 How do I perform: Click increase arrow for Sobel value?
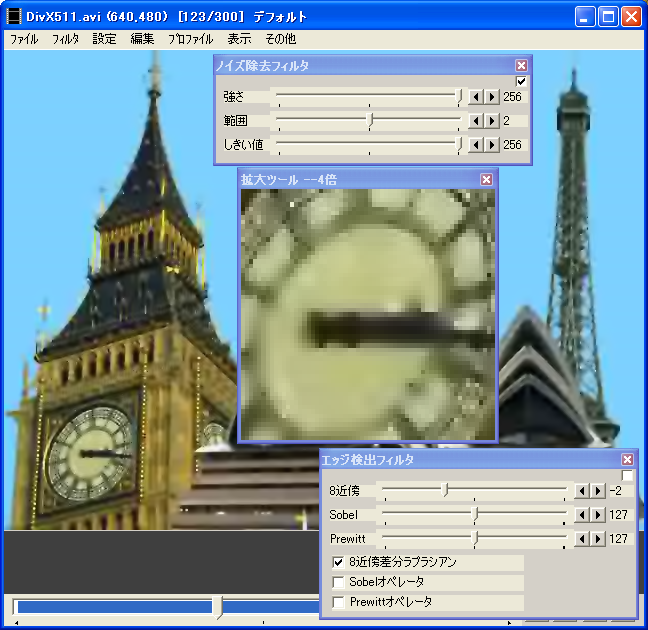tap(597, 515)
